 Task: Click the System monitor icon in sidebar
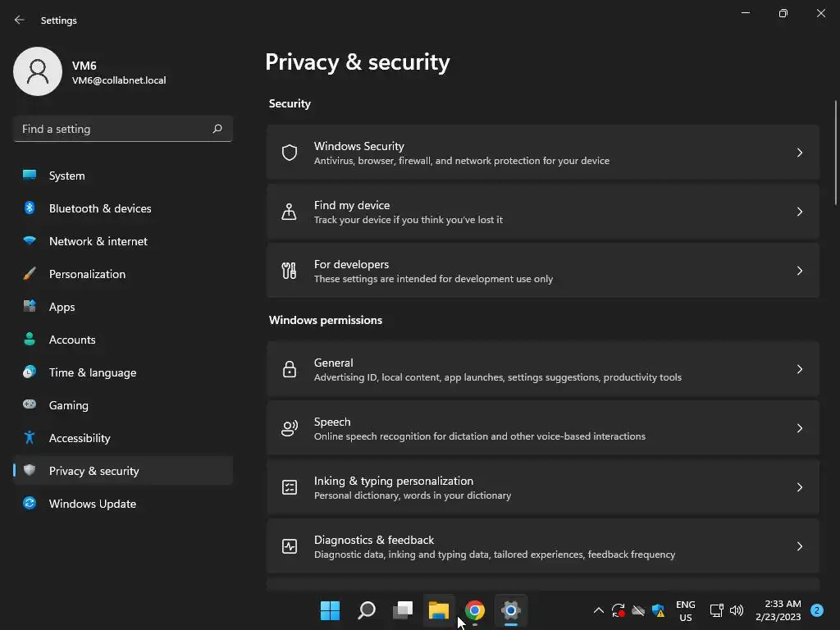pyautogui.click(x=30, y=175)
